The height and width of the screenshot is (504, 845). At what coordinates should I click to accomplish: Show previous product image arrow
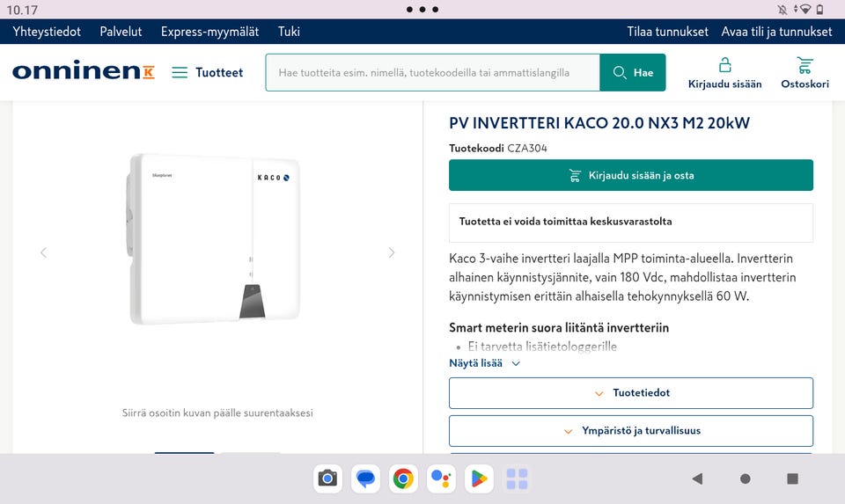(x=44, y=252)
